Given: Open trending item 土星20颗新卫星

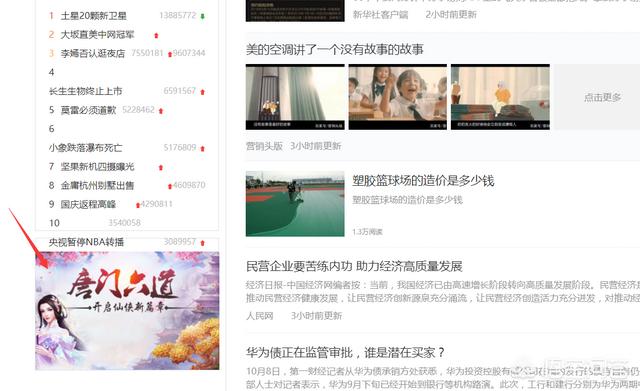Looking at the screenshot, I should 93,16.
